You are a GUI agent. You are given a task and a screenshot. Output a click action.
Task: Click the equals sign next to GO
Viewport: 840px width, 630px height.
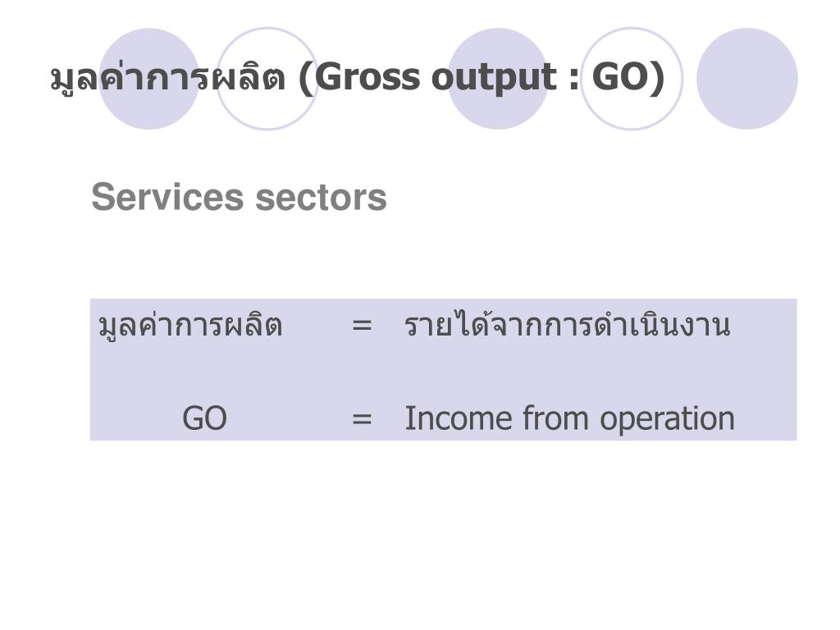(x=362, y=418)
